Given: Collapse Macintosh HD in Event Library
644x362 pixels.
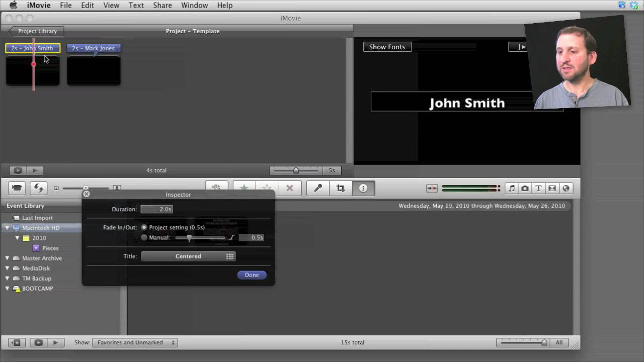Looking at the screenshot, I should tap(7, 228).
